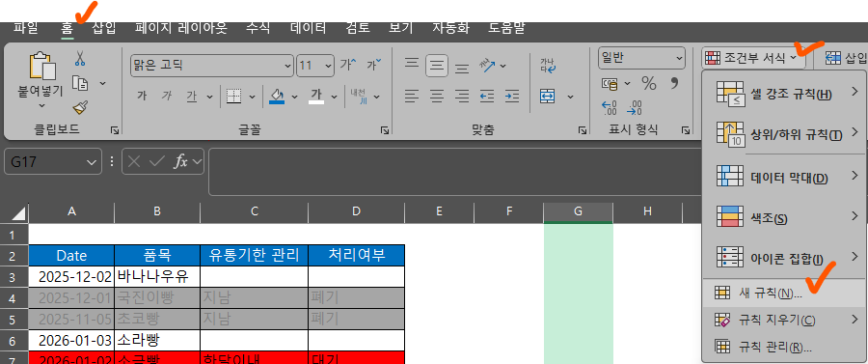Viewport: 868px width, 364px height.
Task: Open 데이터 막대 submenu
Action: tap(785, 178)
